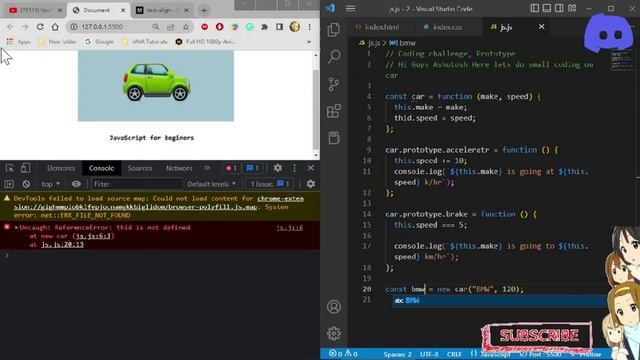
Task: Open the Google bookmark
Action: 100,42
